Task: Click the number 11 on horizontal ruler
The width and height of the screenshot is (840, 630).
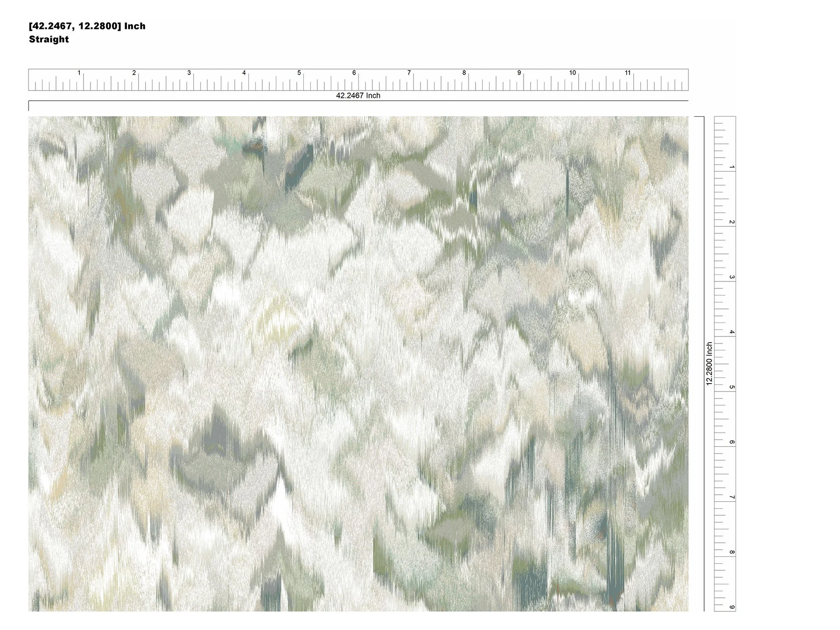Action: (x=628, y=73)
